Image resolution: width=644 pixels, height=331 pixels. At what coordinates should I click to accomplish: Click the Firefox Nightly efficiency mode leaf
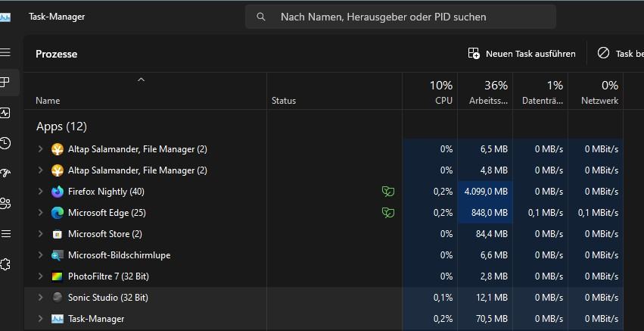point(388,192)
